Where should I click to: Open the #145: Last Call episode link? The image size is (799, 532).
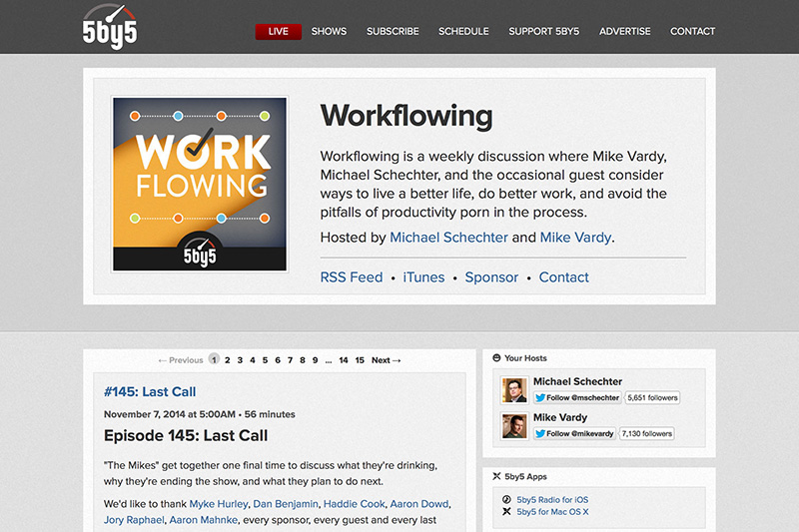point(150,391)
